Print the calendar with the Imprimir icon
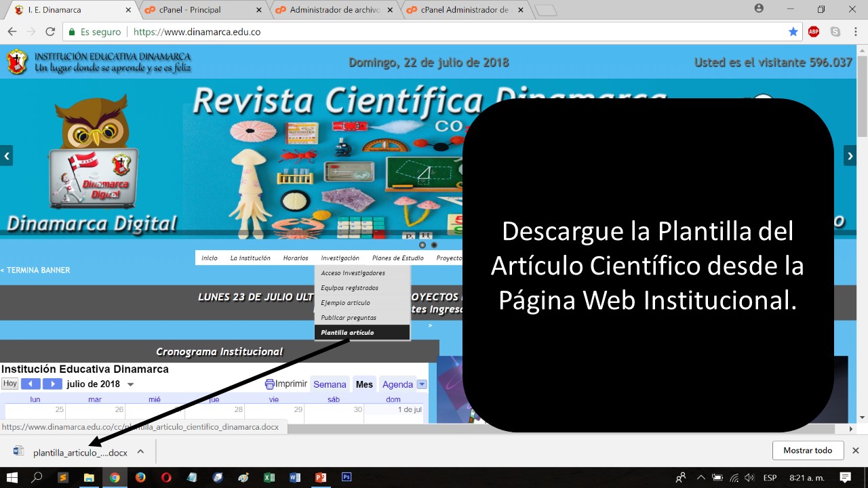 (x=270, y=384)
